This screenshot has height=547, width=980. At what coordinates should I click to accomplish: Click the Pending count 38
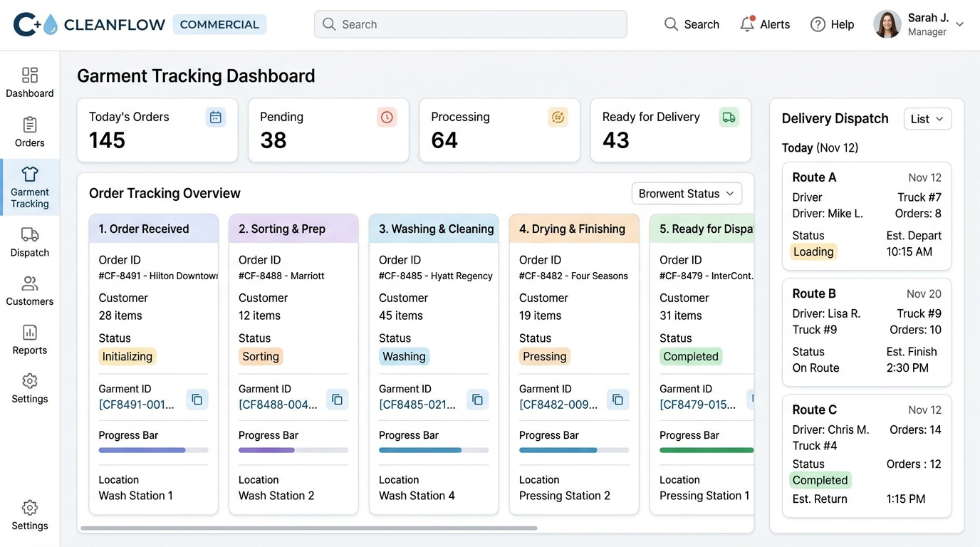273,140
